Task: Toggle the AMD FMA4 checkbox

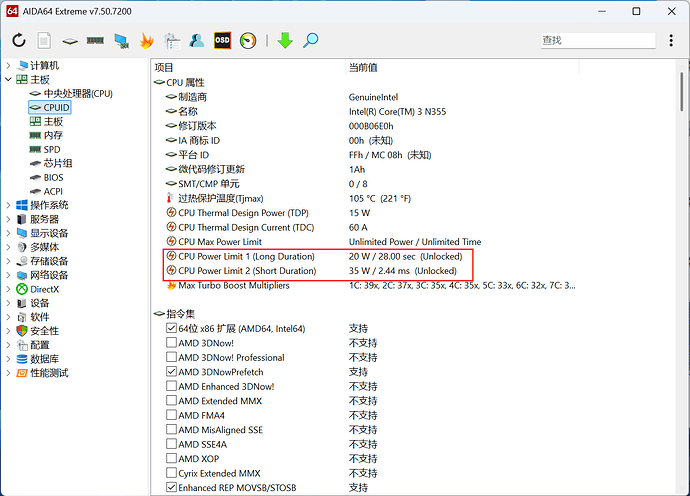Action: 172,415
